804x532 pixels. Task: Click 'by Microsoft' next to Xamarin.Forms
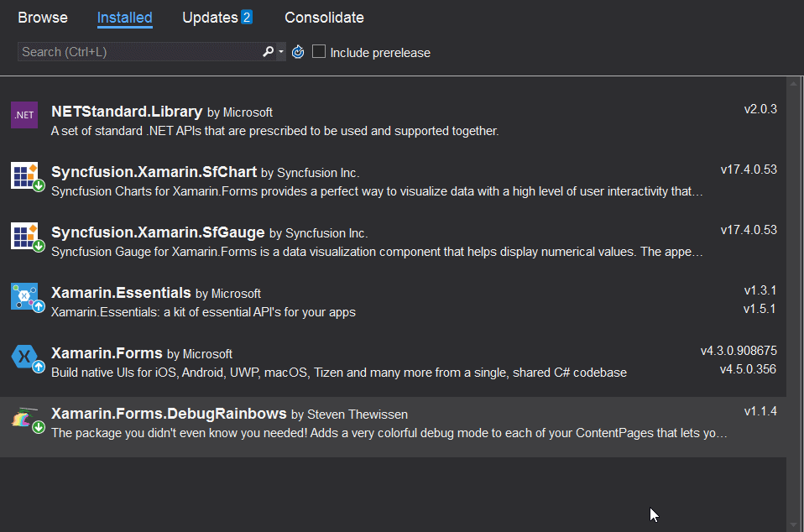point(200,354)
